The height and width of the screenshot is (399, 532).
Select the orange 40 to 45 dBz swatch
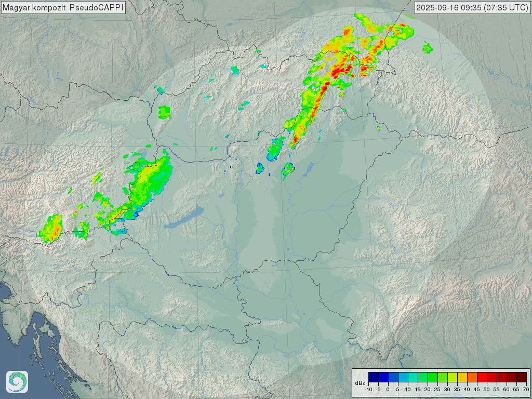click(472, 377)
